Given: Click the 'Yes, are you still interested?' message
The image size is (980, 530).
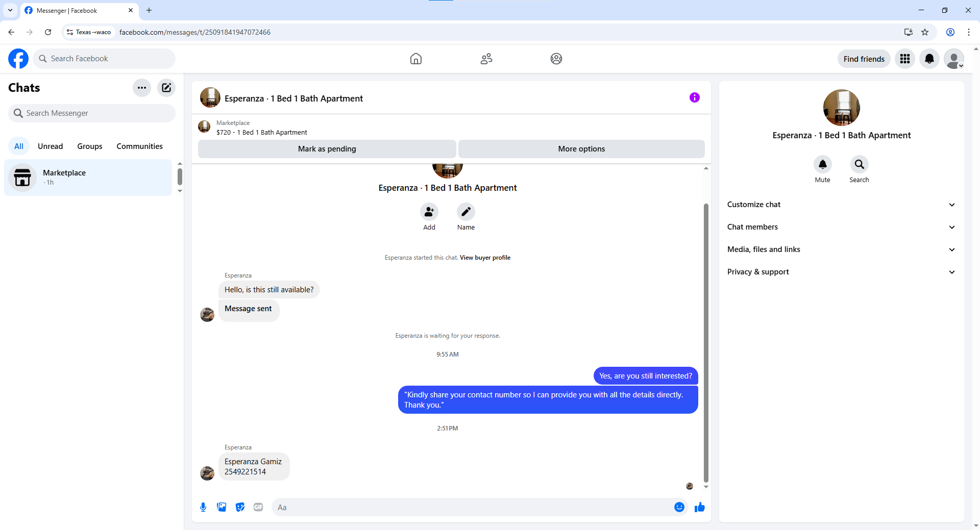Looking at the screenshot, I should [x=646, y=376].
